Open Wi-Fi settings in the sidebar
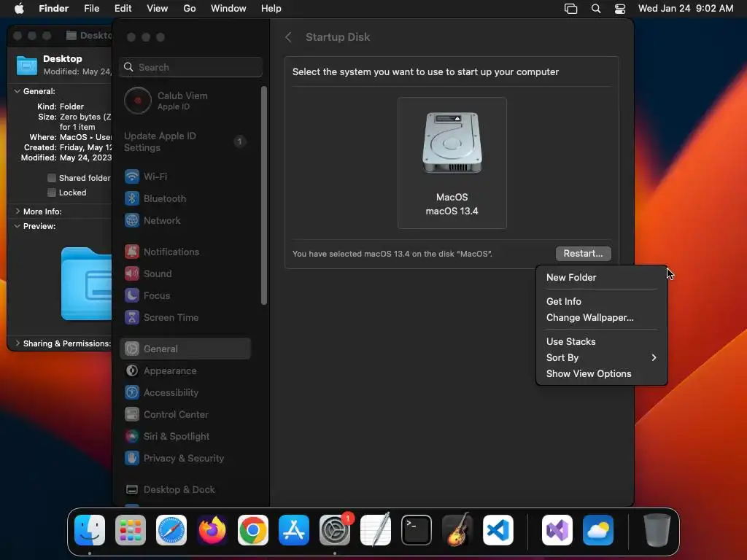 (x=186, y=176)
